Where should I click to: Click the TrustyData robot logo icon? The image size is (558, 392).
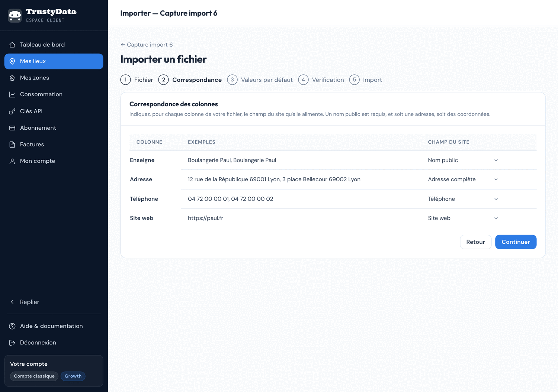click(15, 15)
